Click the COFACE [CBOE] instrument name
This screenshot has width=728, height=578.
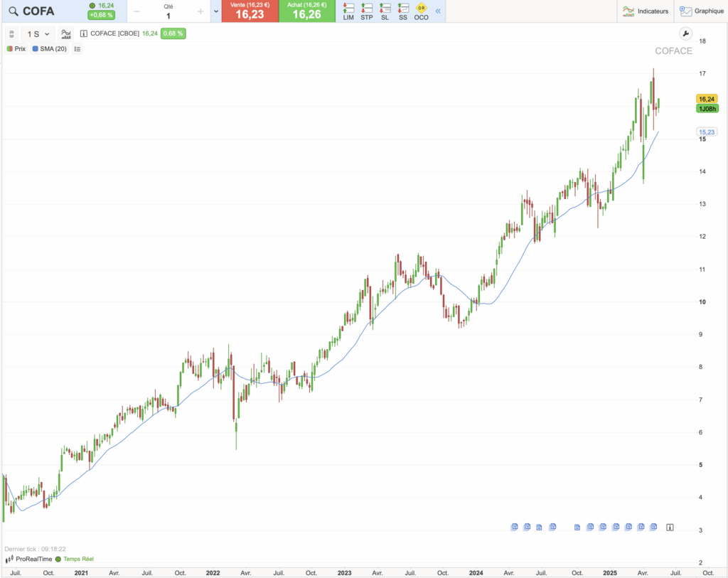tap(114, 33)
